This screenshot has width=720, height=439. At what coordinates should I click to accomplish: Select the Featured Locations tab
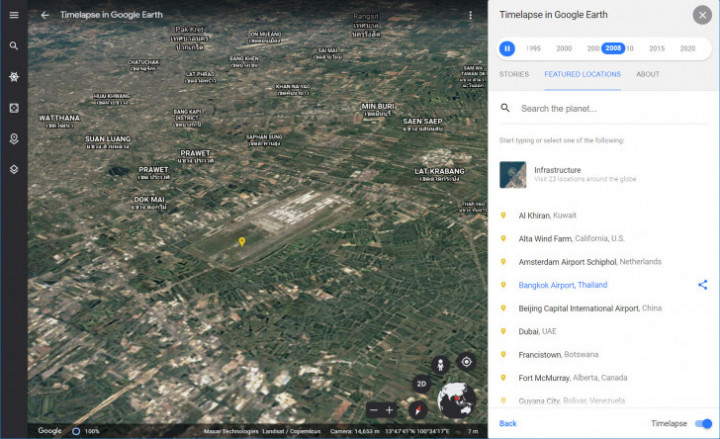point(582,74)
